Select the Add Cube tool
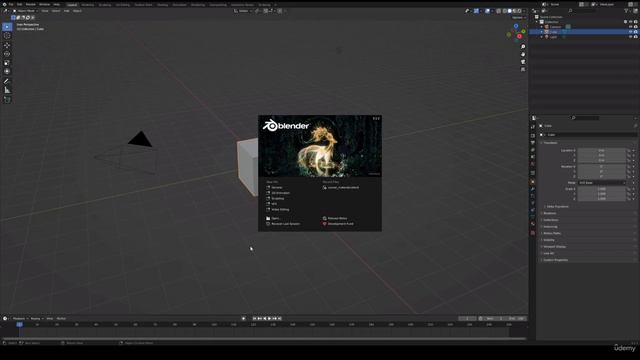 [x=7, y=100]
